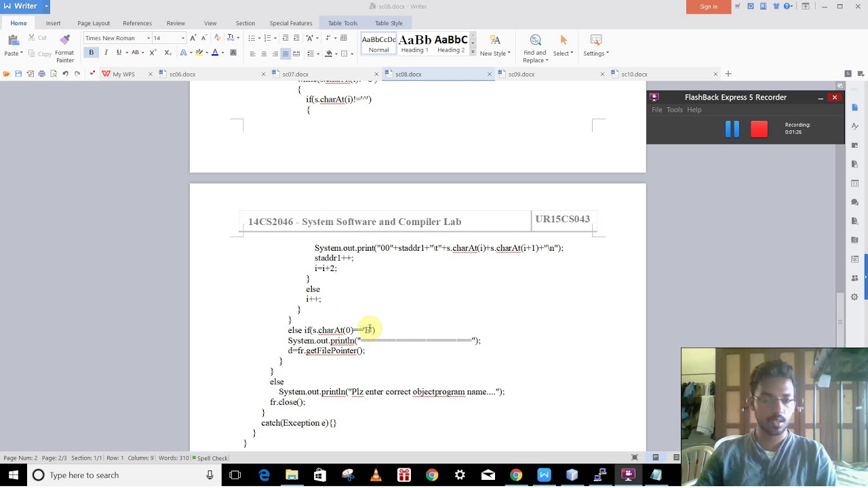
Task: Click the bullet list icon
Action: click(252, 38)
